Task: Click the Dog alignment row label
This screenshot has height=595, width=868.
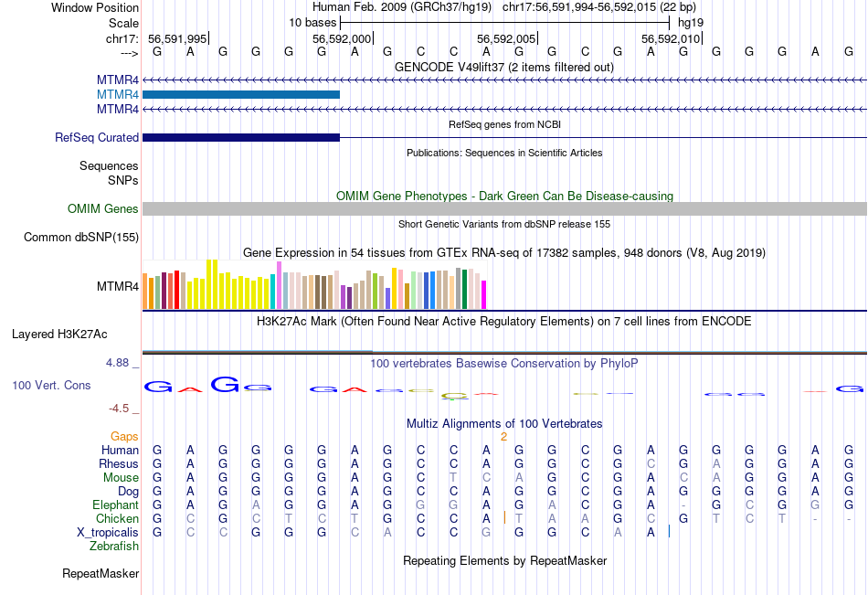Action: [x=128, y=492]
